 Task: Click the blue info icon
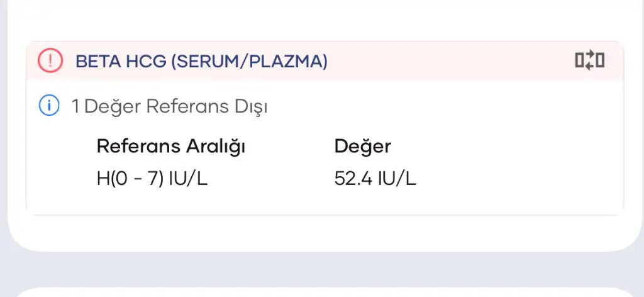coord(48,106)
